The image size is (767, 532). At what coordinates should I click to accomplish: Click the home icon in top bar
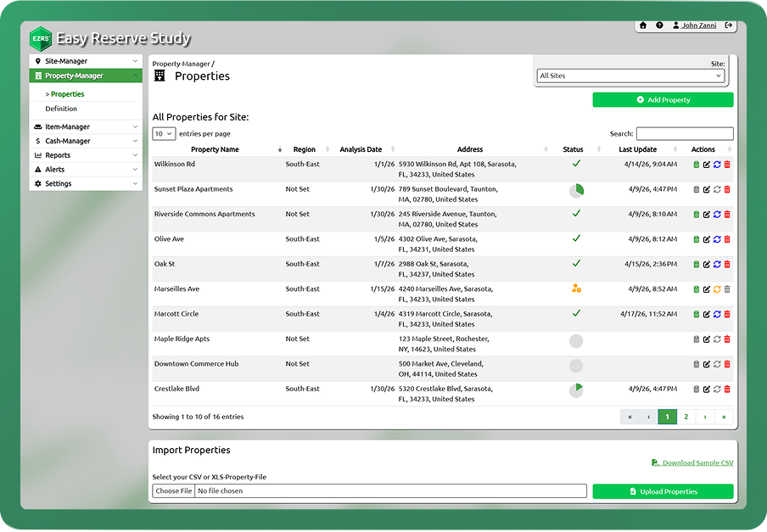point(643,25)
